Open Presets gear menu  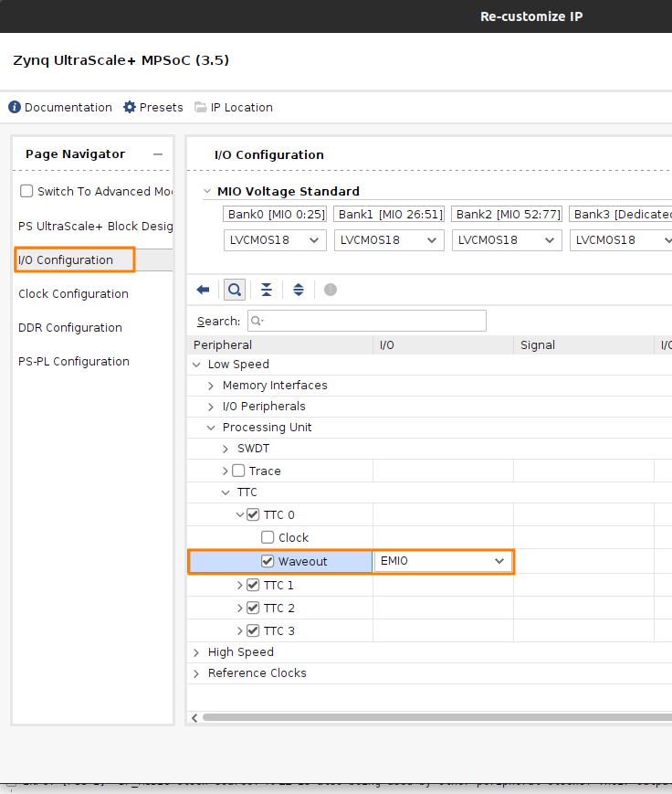[x=130, y=107]
